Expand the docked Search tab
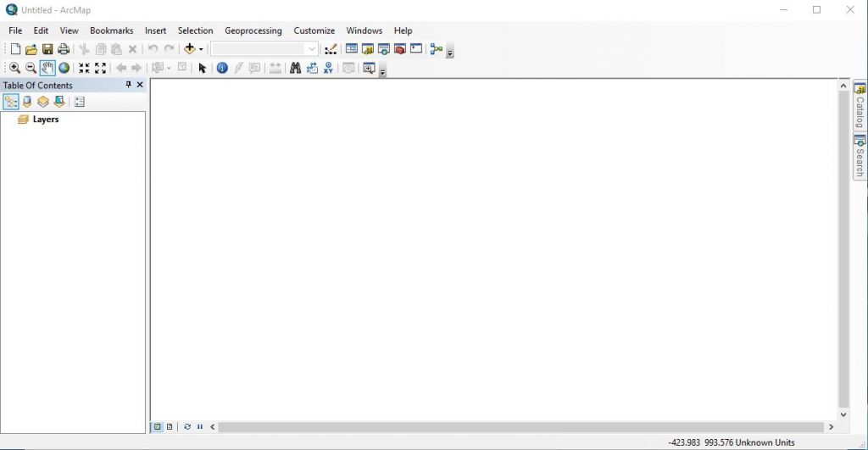 [x=860, y=156]
